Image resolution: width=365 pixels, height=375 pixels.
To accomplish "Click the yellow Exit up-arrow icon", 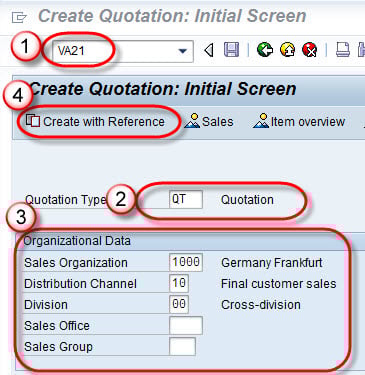I will click(287, 50).
